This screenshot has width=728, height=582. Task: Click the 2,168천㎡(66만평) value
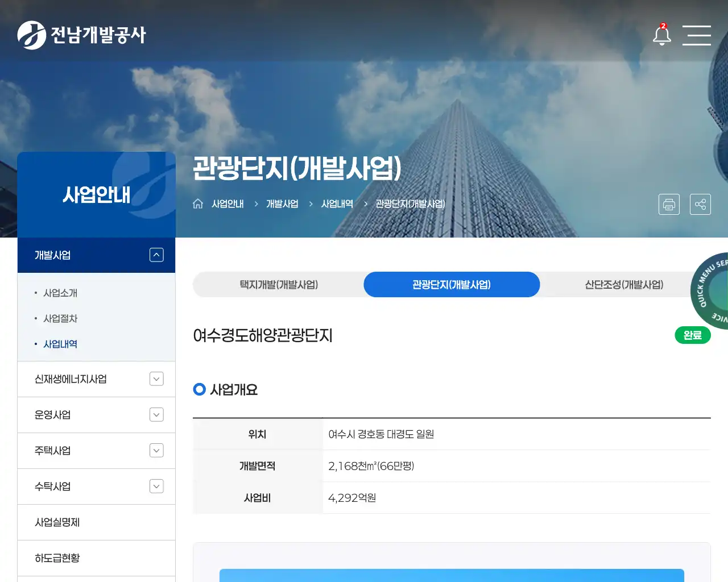pos(371,466)
